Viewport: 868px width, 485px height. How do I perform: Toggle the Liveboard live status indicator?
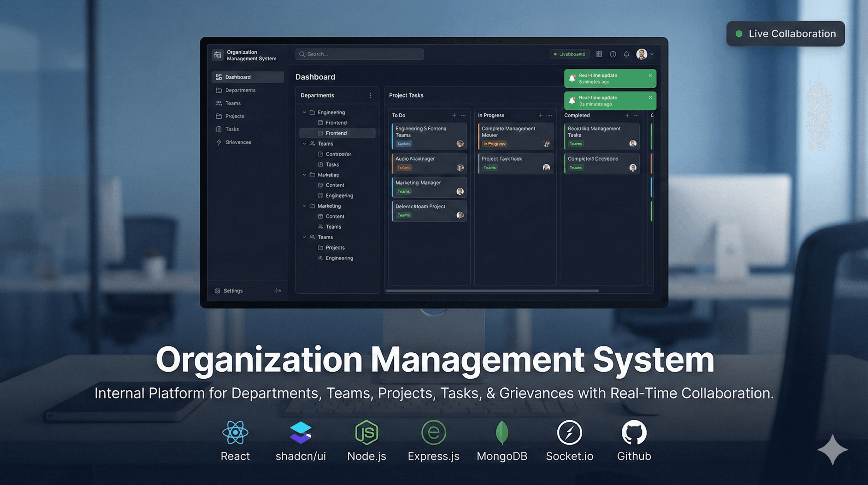click(569, 54)
